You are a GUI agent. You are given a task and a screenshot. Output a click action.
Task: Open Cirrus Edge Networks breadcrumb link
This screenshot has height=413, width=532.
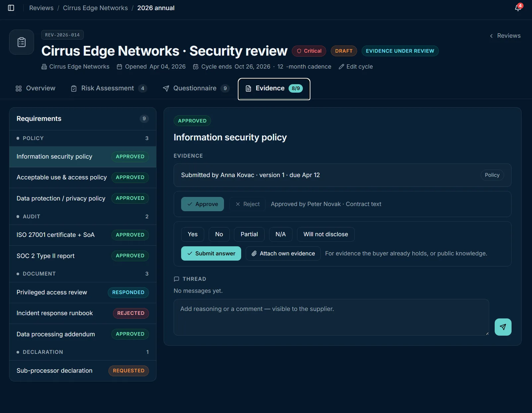tap(95, 8)
